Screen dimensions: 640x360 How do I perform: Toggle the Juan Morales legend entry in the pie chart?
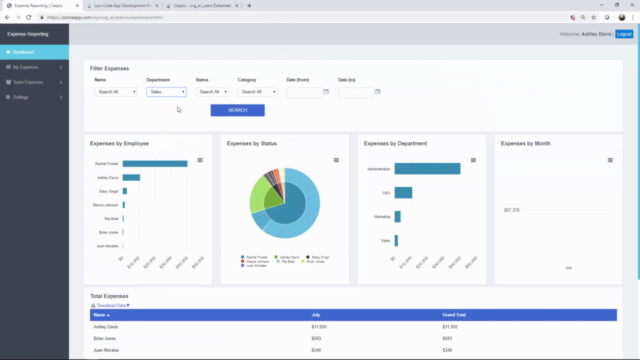tap(253, 266)
